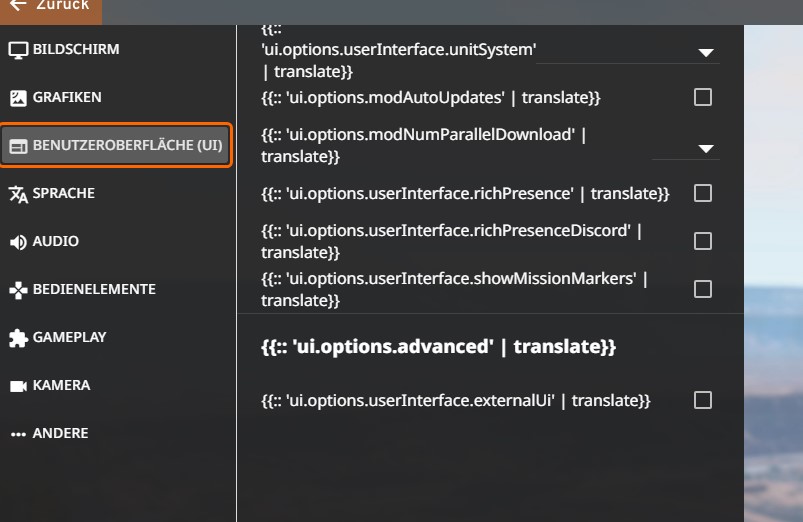
Task: Toggle the richPresenceDiscord checkbox
Action: click(x=703, y=241)
